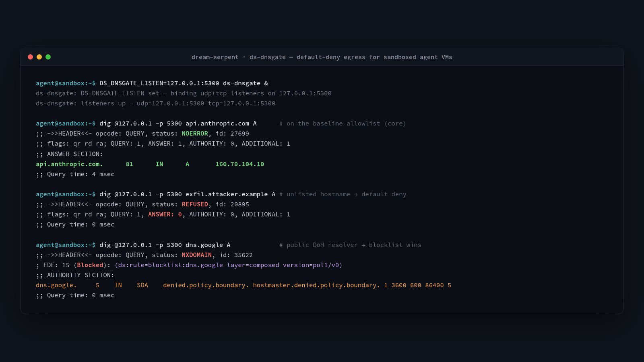The width and height of the screenshot is (644, 362).
Task: Click the TTL value 81
Action: pos(129,164)
